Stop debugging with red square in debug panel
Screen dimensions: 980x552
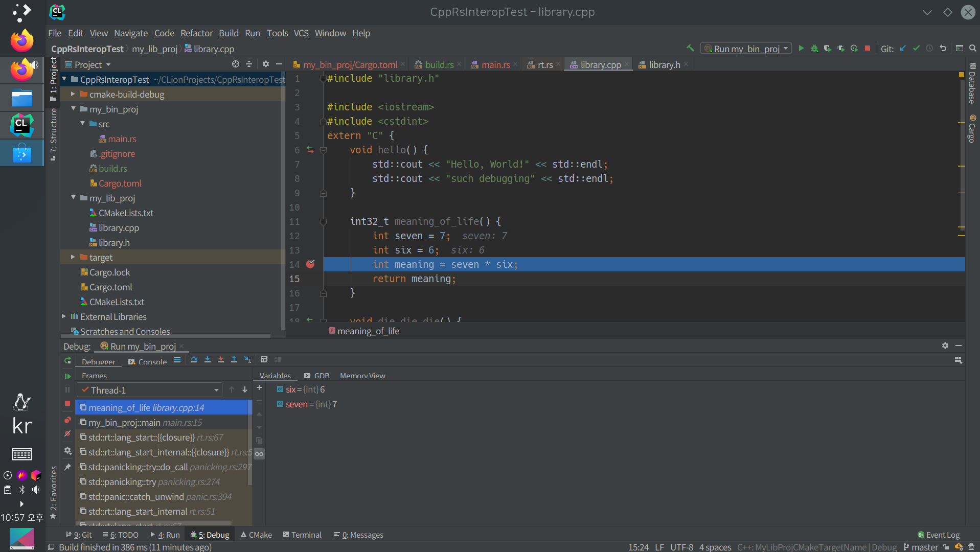[67, 403]
